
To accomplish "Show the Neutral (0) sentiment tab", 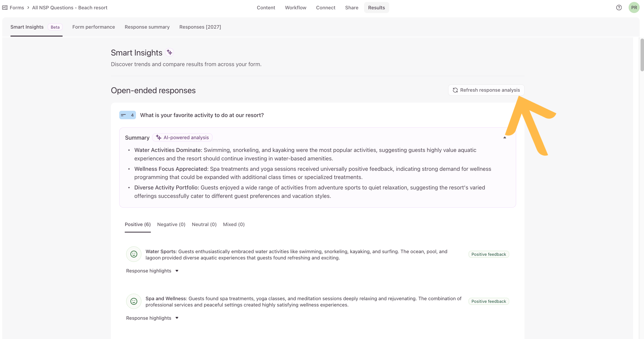I will [204, 225].
